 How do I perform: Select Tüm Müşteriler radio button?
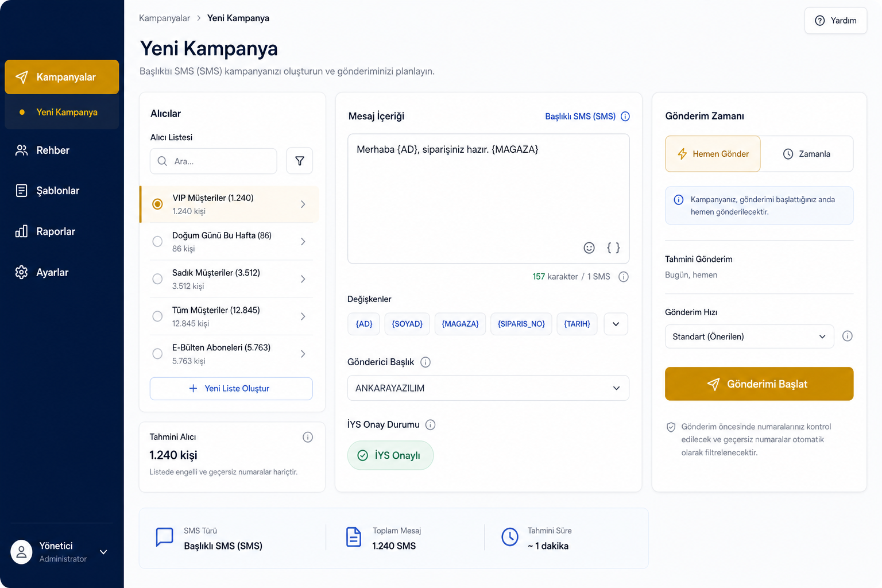tap(157, 316)
